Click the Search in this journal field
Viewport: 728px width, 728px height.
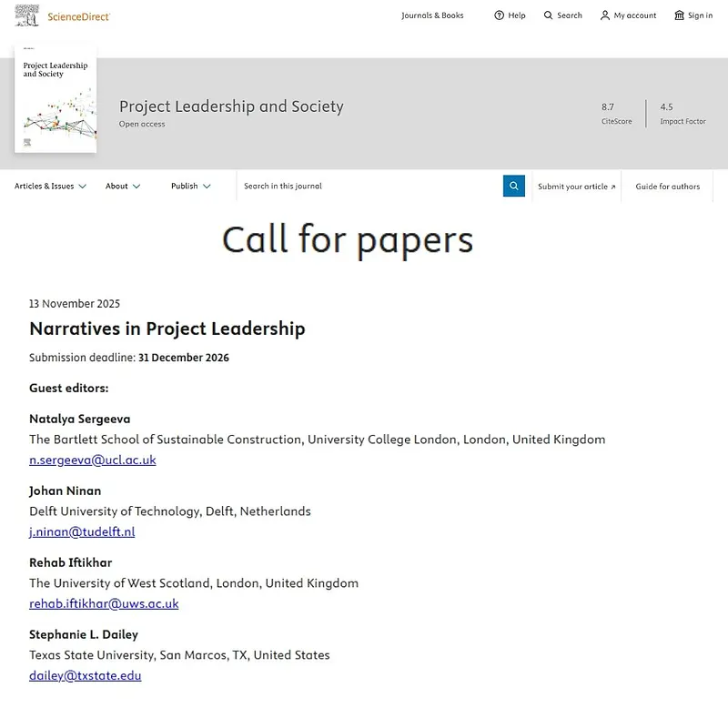click(x=364, y=186)
